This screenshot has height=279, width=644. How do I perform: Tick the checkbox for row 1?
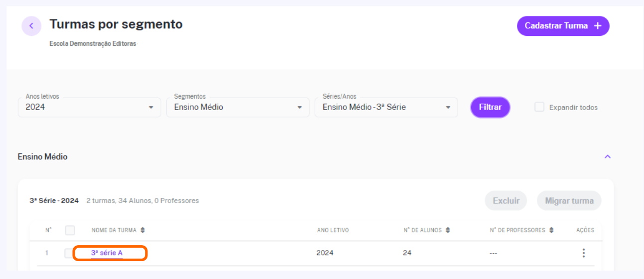69,253
